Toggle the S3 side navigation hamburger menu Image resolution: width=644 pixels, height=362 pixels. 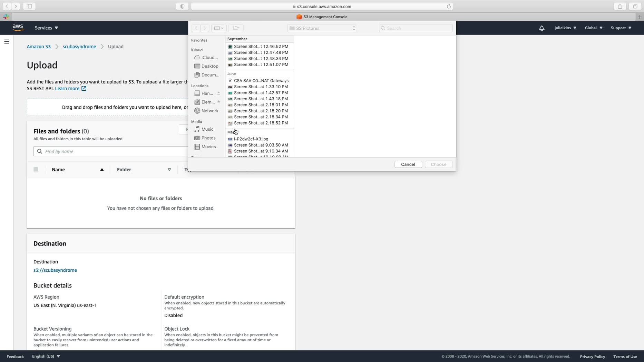7,42
